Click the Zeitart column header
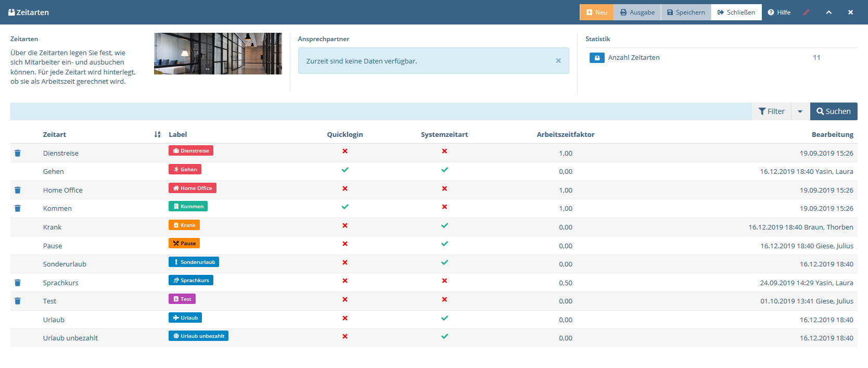Viewport: 868px width, 368px height. click(55, 134)
